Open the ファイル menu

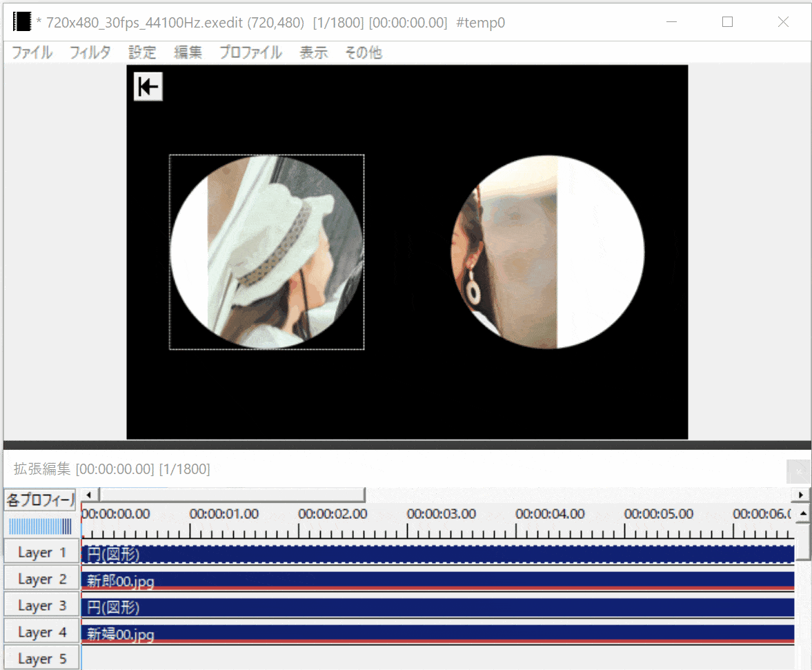click(x=32, y=52)
